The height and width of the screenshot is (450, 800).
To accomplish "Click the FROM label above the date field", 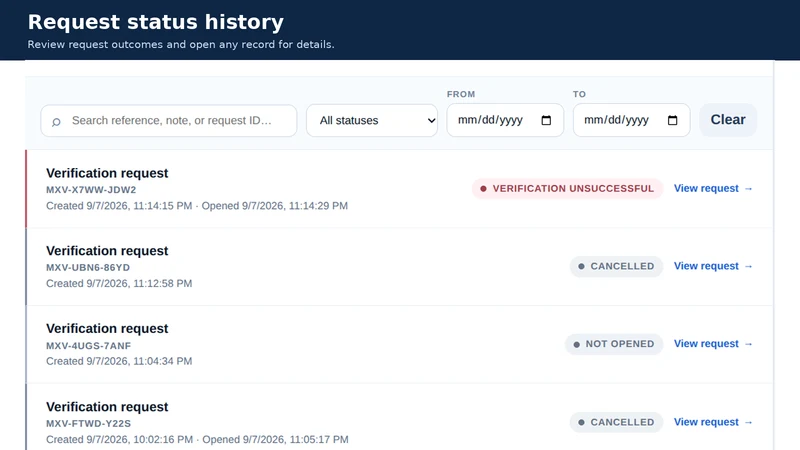I will (x=461, y=94).
